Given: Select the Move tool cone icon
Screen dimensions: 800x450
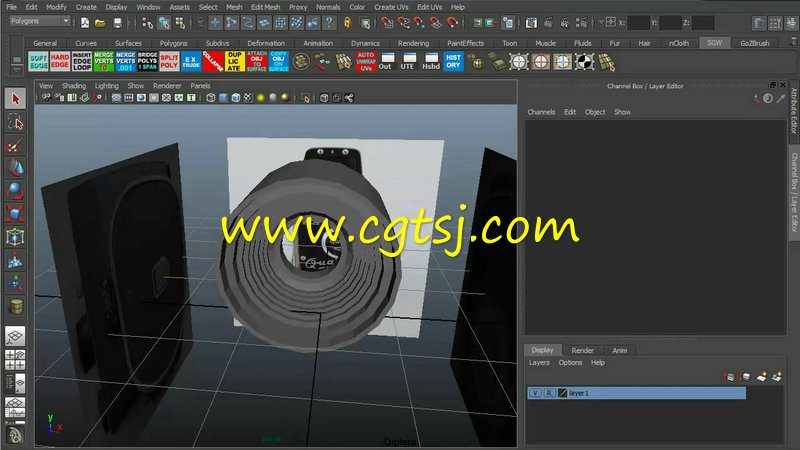Looking at the screenshot, I should point(15,168).
